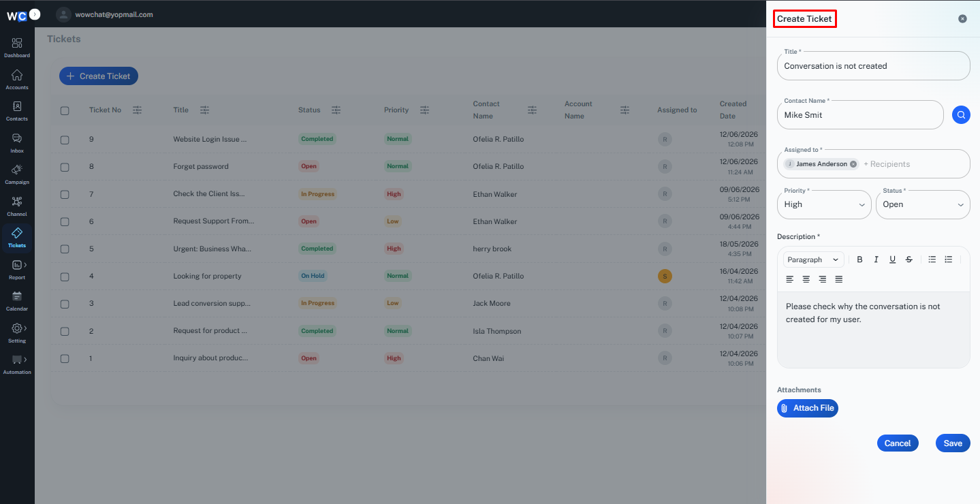Open the Status dropdown showing Open

923,204
